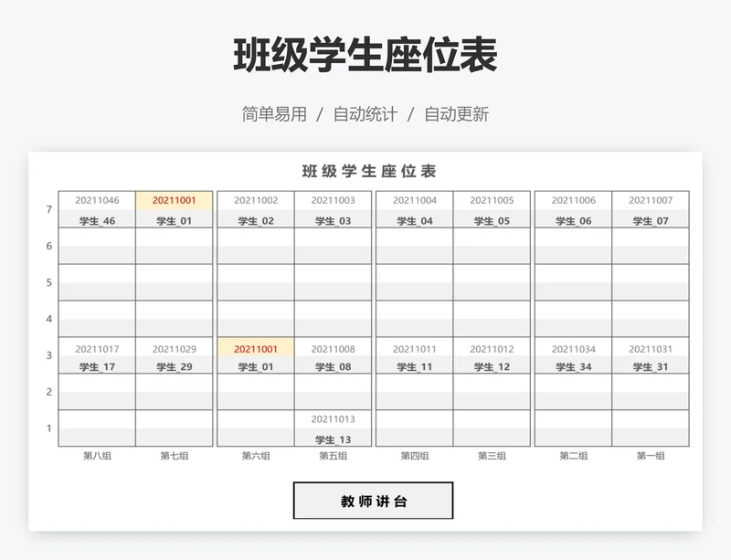Select the 学生_46 name cell

coord(97,218)
